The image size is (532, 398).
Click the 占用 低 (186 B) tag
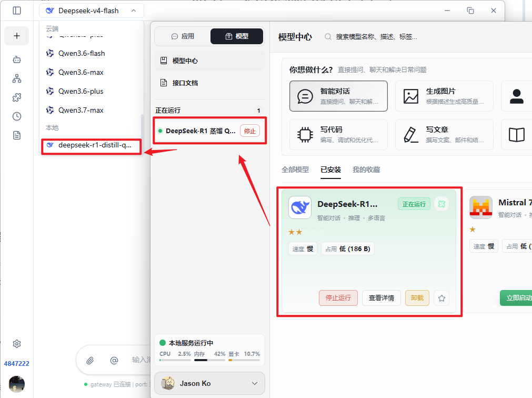pos(348,248)
